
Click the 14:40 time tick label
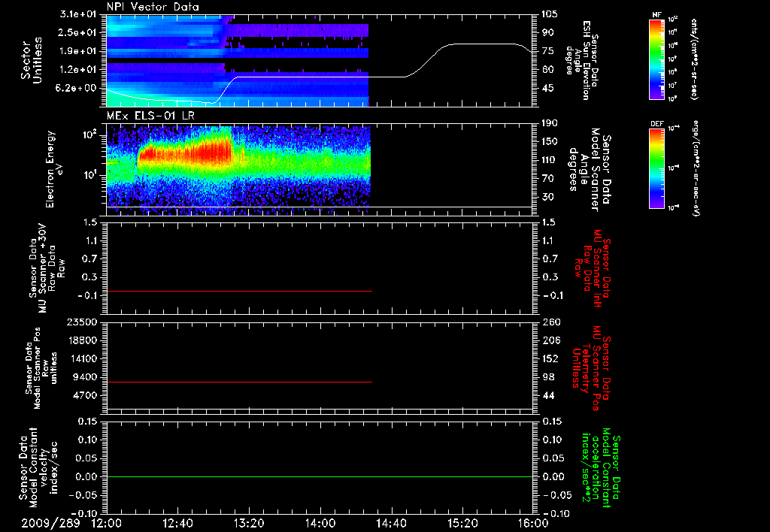tap(391, 524)
